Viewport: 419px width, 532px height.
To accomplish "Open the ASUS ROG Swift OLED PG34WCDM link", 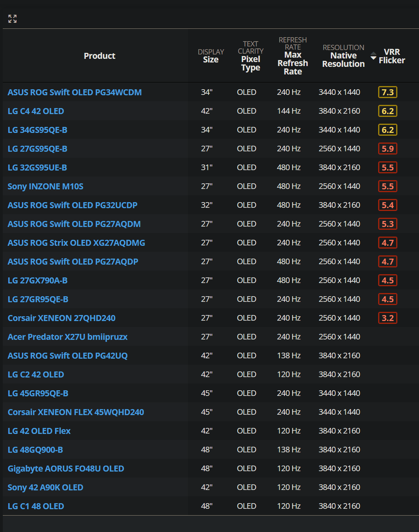I will coord(75,92).
